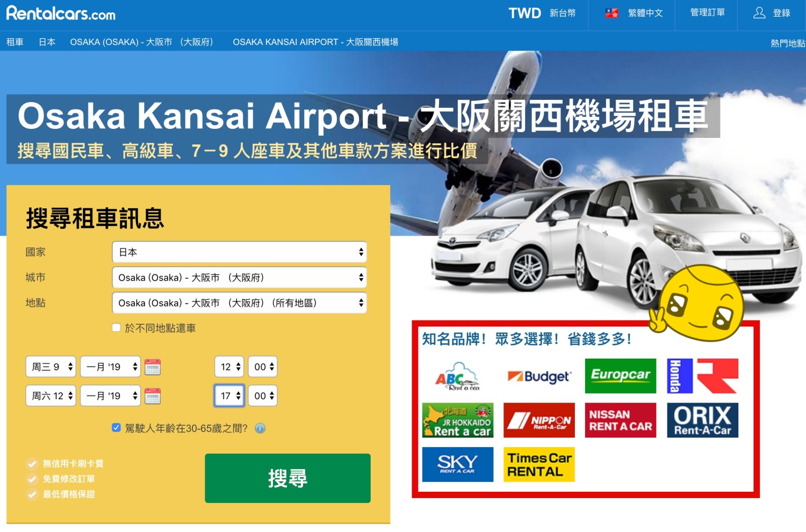Open the 城市 city dropdown

(x=239, y=278)
